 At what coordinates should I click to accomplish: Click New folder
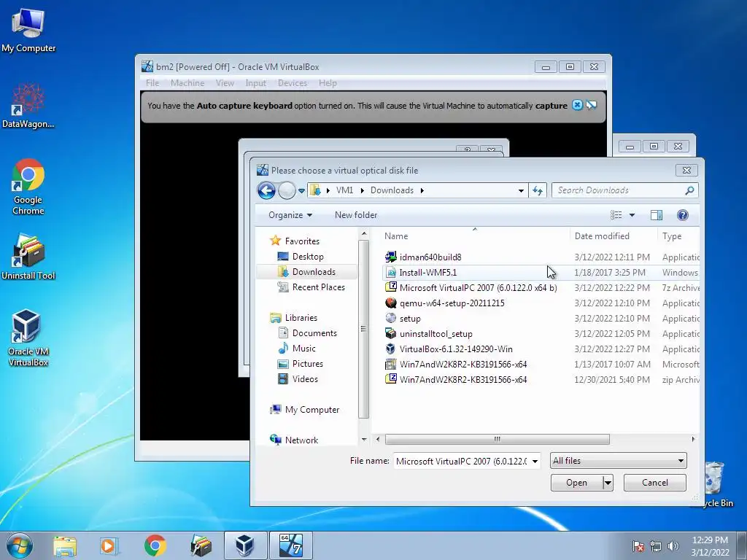click(356, 215)
